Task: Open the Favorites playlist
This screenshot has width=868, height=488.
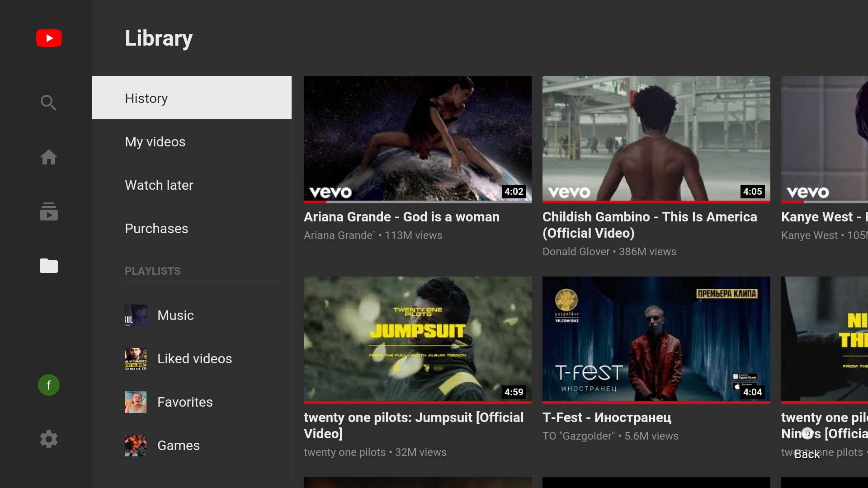Action: [185, 402]
